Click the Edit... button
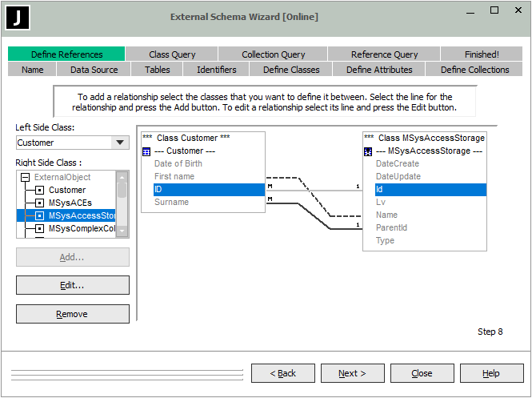The image size is (532, 398). pos(72,285)
